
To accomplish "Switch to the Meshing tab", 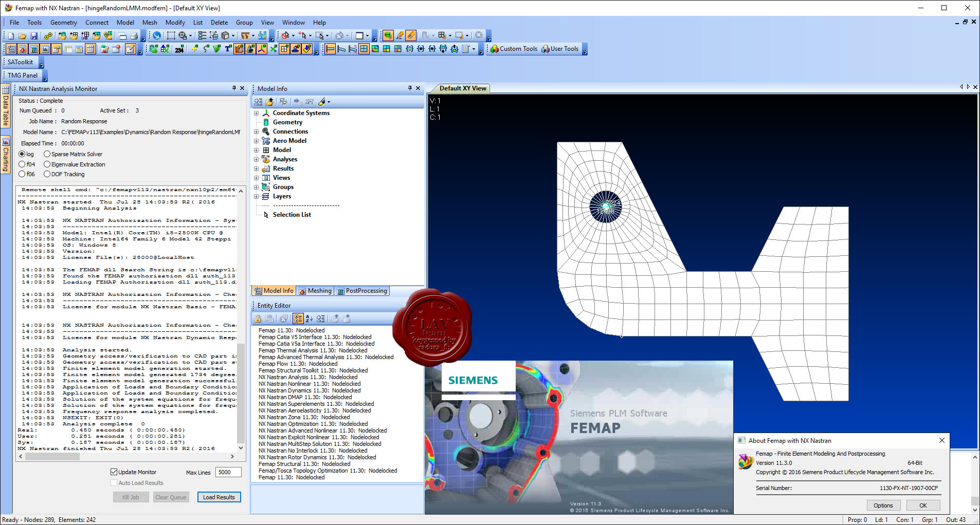I will 315,291.
